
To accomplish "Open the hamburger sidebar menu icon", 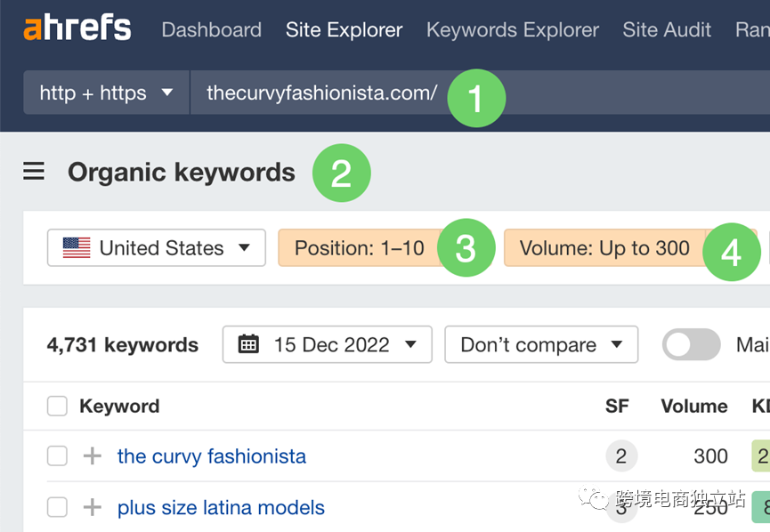I will point(34,172).
